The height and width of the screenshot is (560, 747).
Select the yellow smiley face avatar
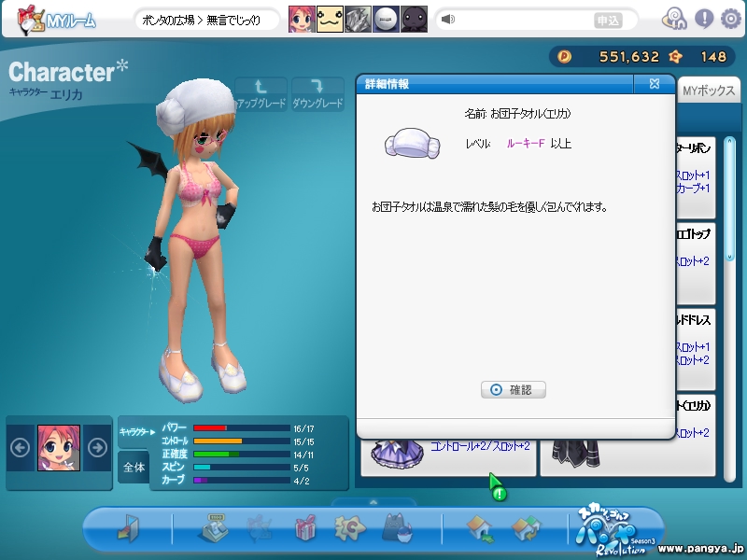(x=330, y=19)
